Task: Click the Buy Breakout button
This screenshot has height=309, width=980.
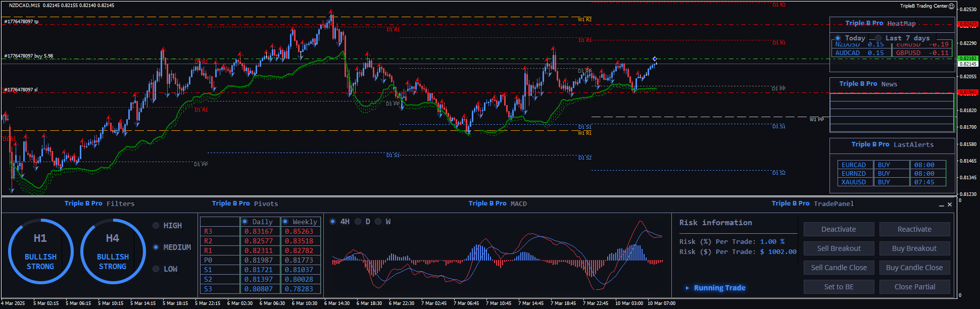Action: click(914, 248)
